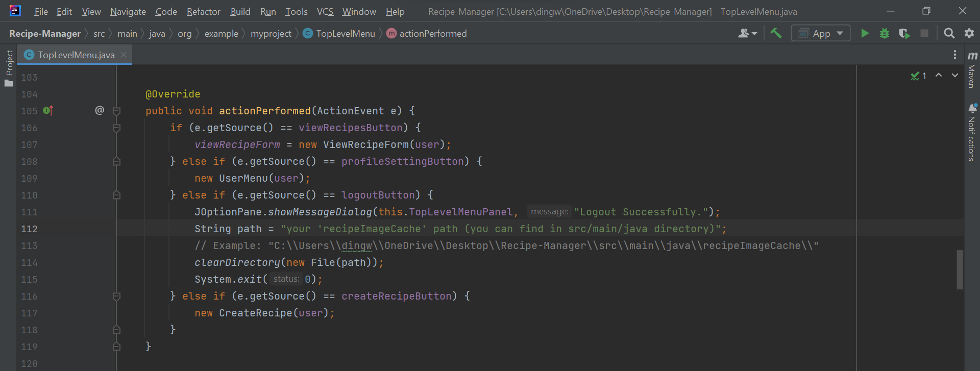The image size is (980, 371).
Task: Click the @Override annotation on line 104
Action: click(173, 94)
